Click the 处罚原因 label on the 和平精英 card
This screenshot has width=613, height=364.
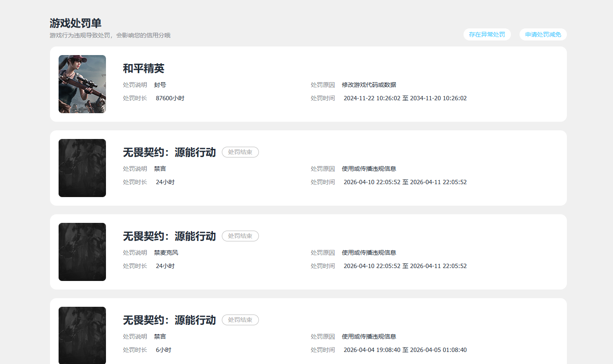pyautogui.click(x=323, y=85)
